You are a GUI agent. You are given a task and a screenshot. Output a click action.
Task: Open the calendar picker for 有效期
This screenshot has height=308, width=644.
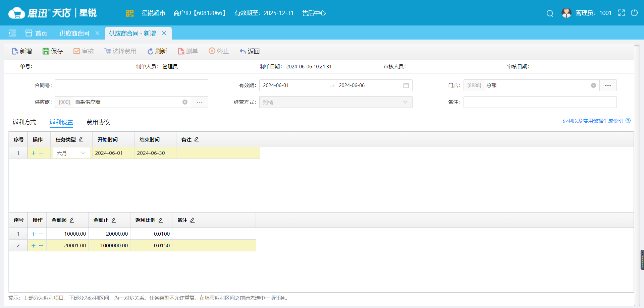[x=406, y=85]
